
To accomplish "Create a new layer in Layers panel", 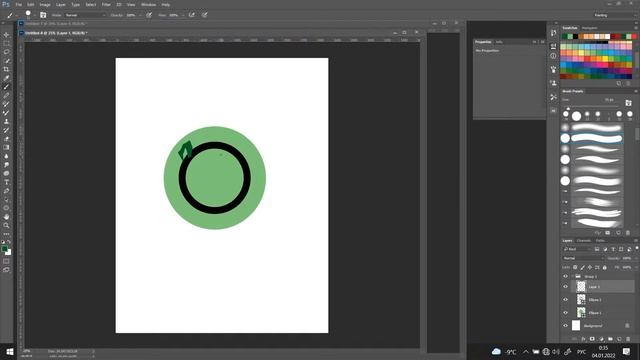I will click(619, 339).
